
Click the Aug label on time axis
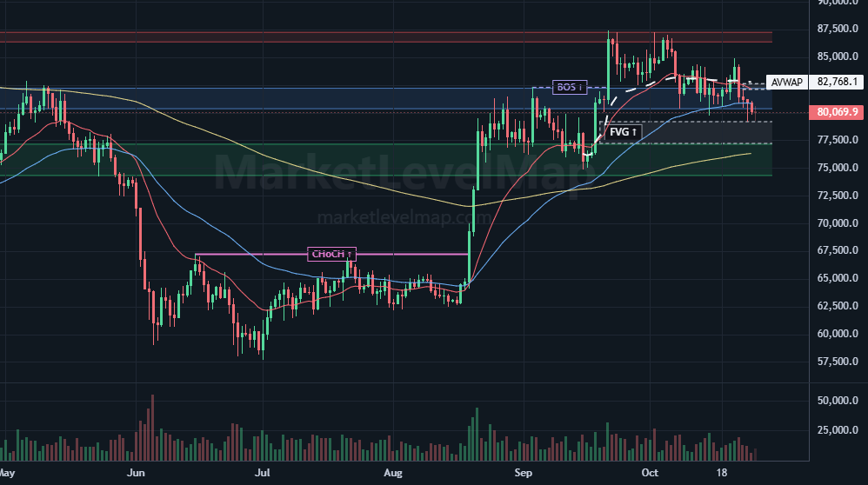pyautogui.click(x=392, y=473)
